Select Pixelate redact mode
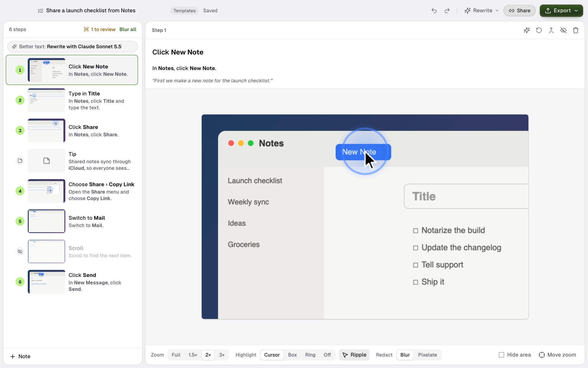588x368 pixels. pos(427,355)
